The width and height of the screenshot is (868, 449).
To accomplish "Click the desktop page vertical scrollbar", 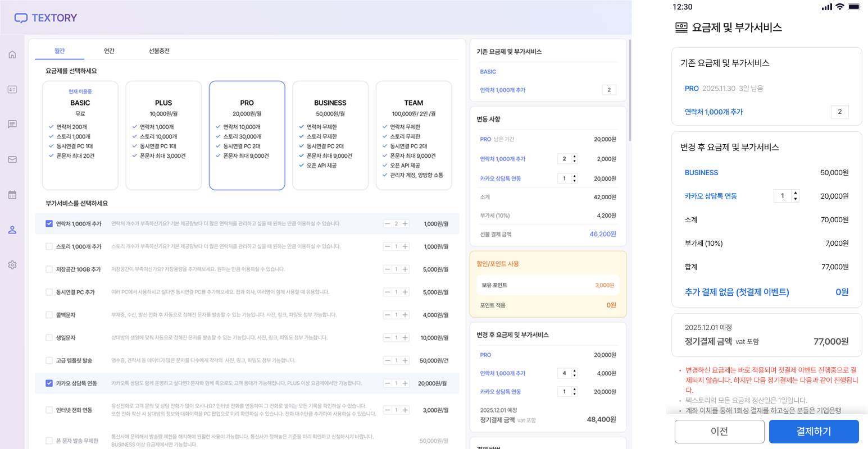I will [x=630, y=90].
